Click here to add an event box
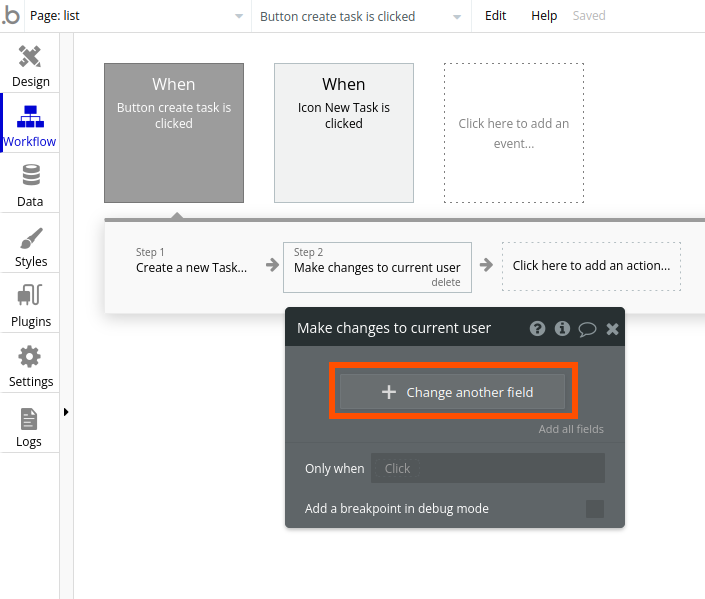 click(514, 133)
